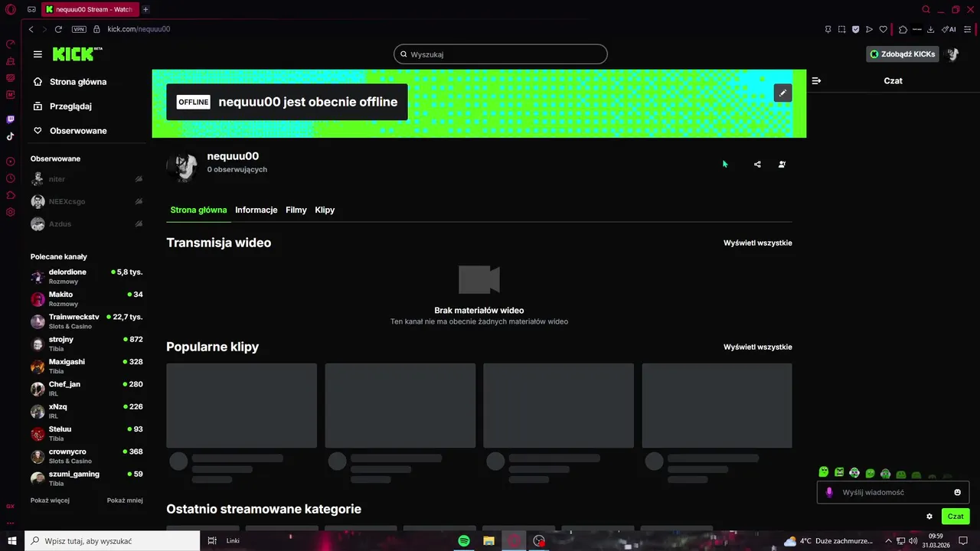
Task: Toggle notifications for niter channel
Action: pos(139,179)
